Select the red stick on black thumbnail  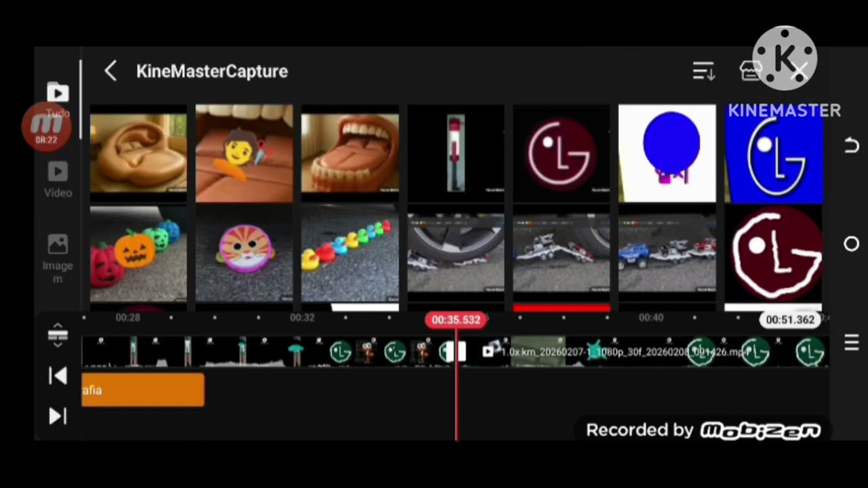coord(456,154)
